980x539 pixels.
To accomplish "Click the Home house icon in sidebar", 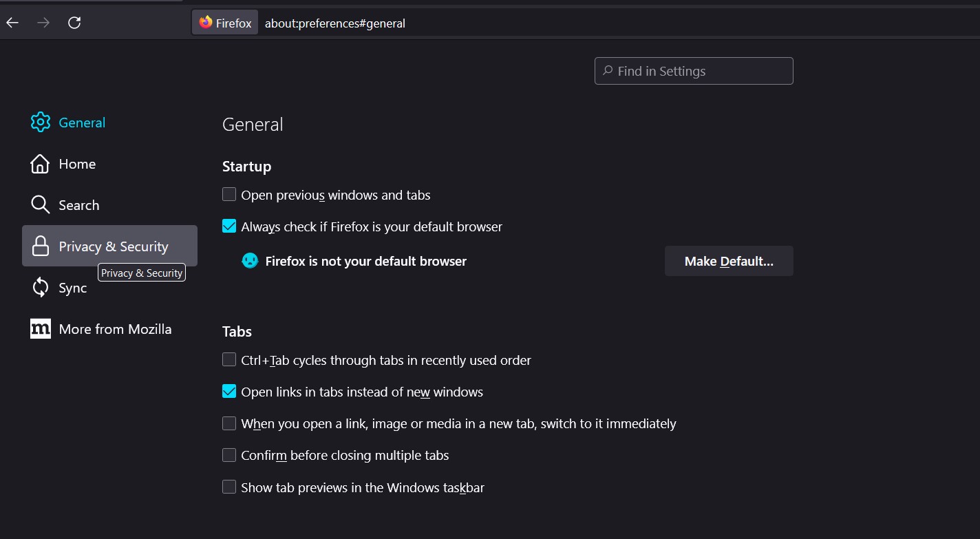I will [x=40, y=164].
